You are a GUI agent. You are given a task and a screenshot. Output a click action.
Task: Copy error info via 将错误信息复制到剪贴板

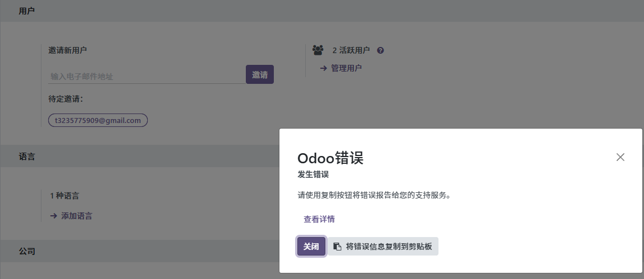[389, 247]
